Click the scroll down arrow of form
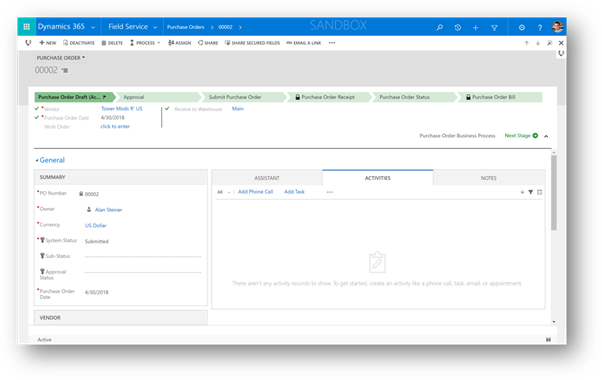 [554, 322]
